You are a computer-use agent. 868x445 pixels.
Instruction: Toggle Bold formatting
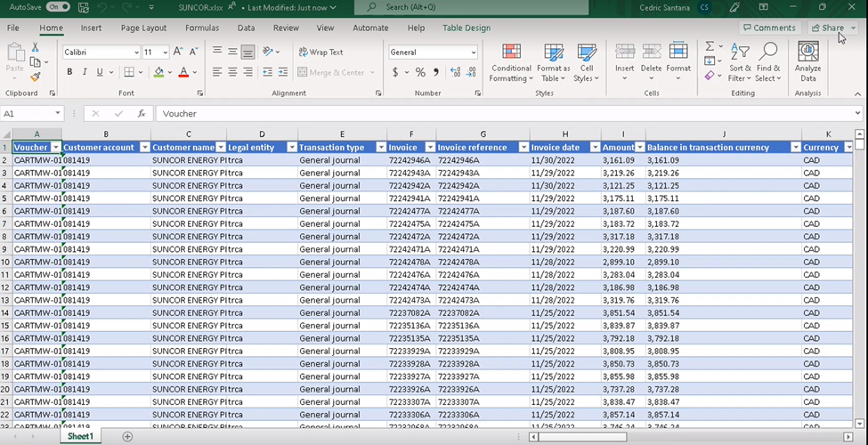click(x=69, y=72)
